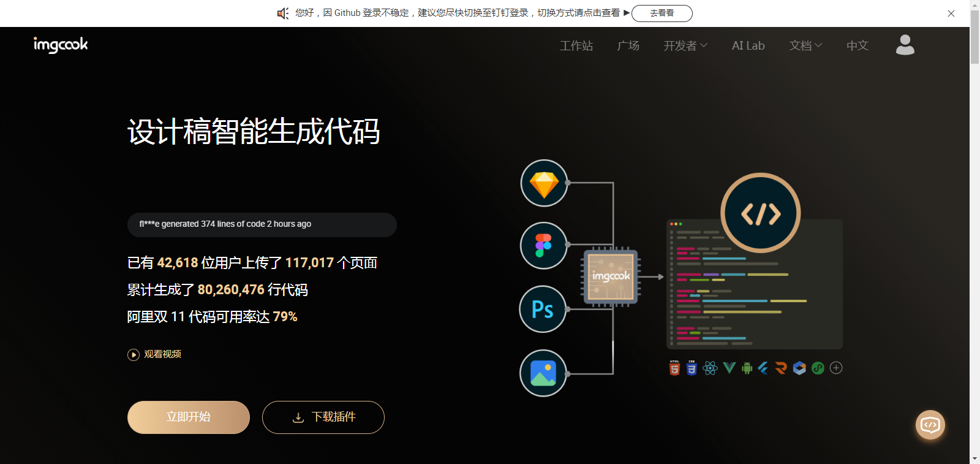This screenshot has width=980, height=464.
Task: Select the Vue logo icon
Action: (729, 368)
